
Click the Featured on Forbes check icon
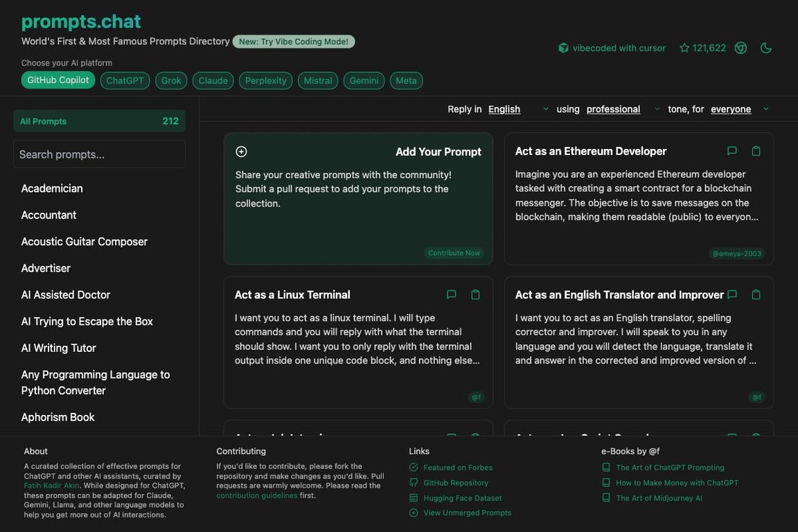[414, 468]
